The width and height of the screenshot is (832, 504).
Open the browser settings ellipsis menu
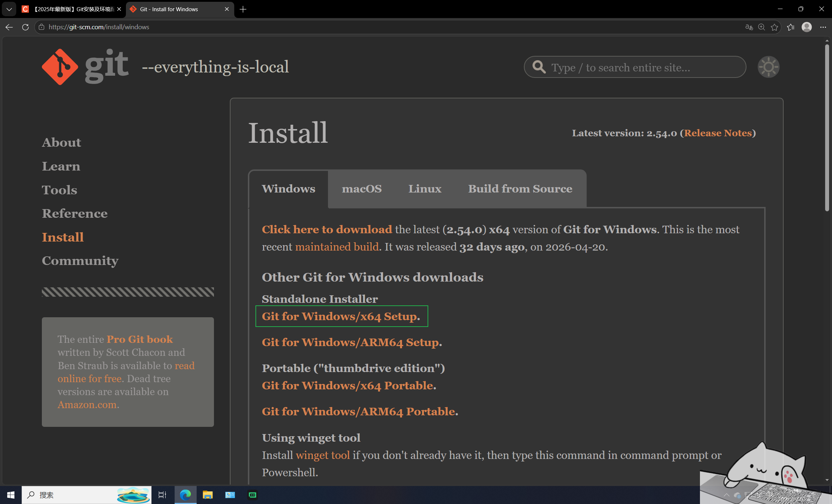(823, 27)
